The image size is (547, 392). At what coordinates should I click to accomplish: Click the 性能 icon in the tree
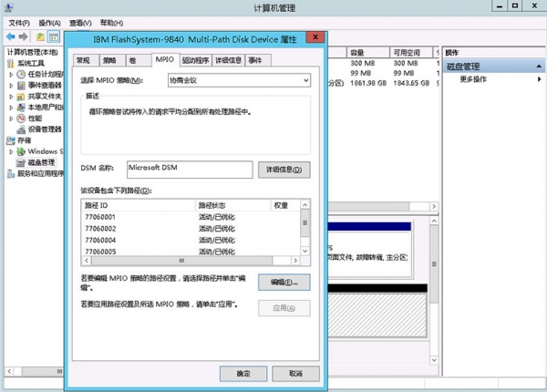coord(21,119)
